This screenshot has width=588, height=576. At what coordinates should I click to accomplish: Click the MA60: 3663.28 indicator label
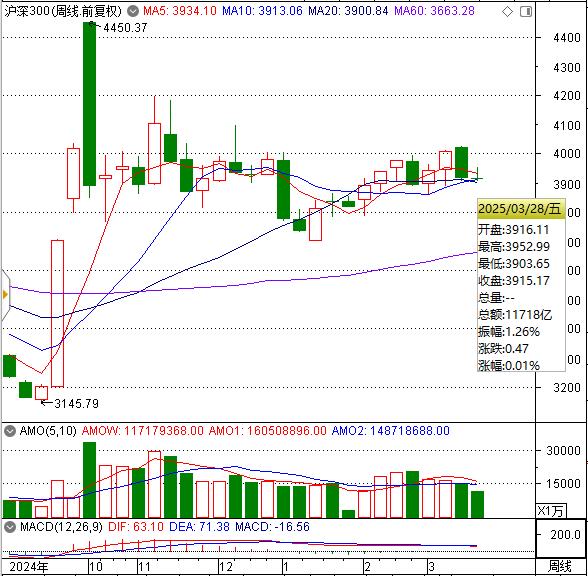coord(434,11)
